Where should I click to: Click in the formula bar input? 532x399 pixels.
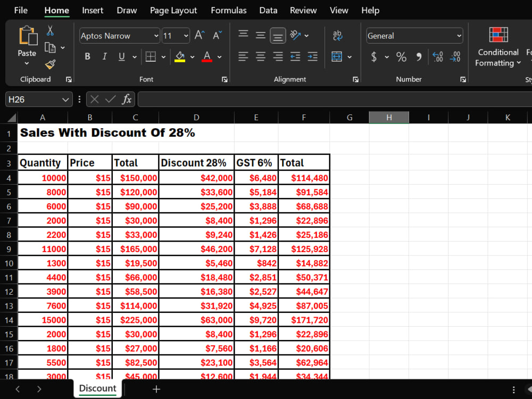pyautogui.click(x=335, y=99)
